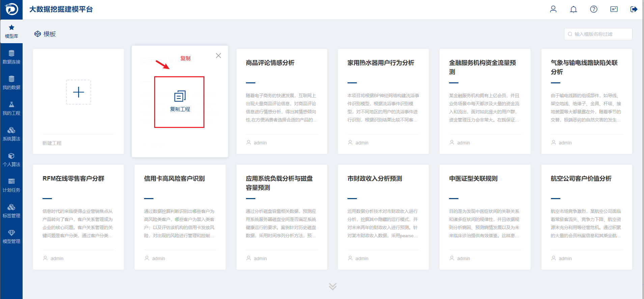Click the user profile icon in header
Viewport: 644px width, 299px height.
tap(553, 9)
